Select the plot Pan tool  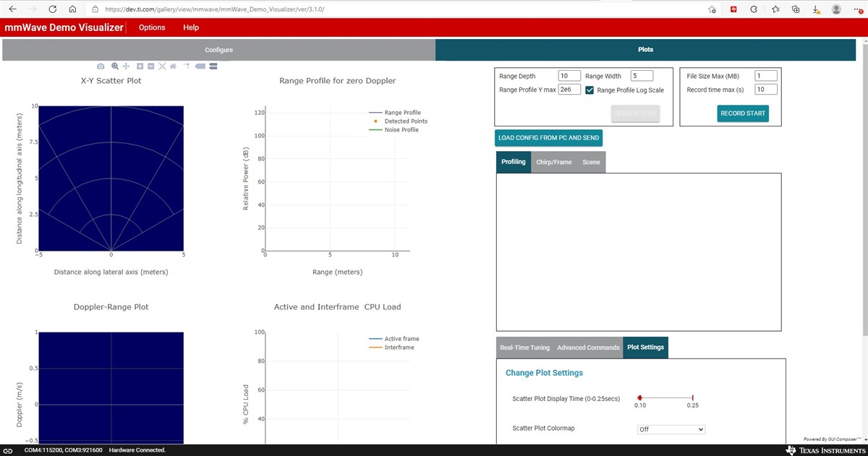click(126, 66)
